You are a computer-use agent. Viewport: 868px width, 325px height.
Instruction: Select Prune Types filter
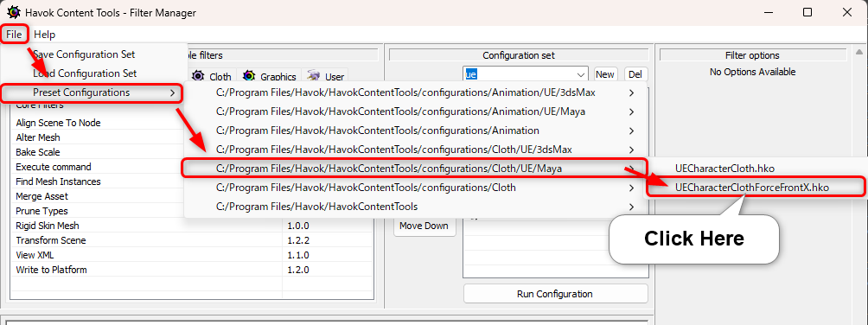(41, 211)
